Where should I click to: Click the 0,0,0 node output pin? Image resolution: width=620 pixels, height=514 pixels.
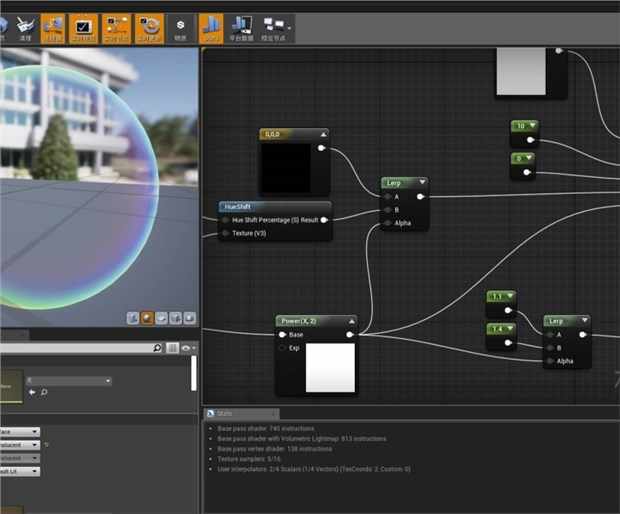point(321,148)
